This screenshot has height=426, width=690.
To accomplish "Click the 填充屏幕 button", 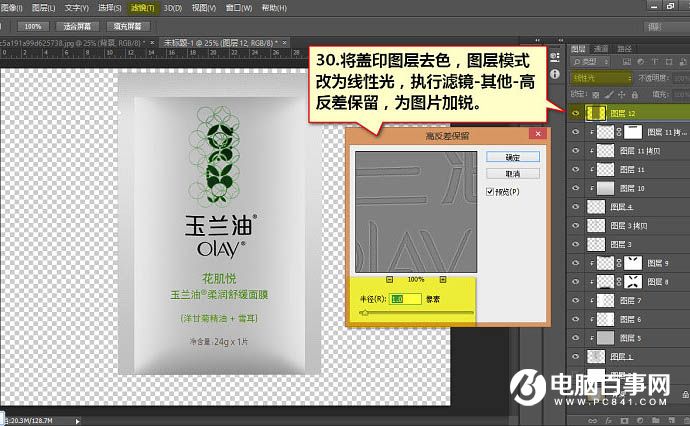I will [128, 26].
